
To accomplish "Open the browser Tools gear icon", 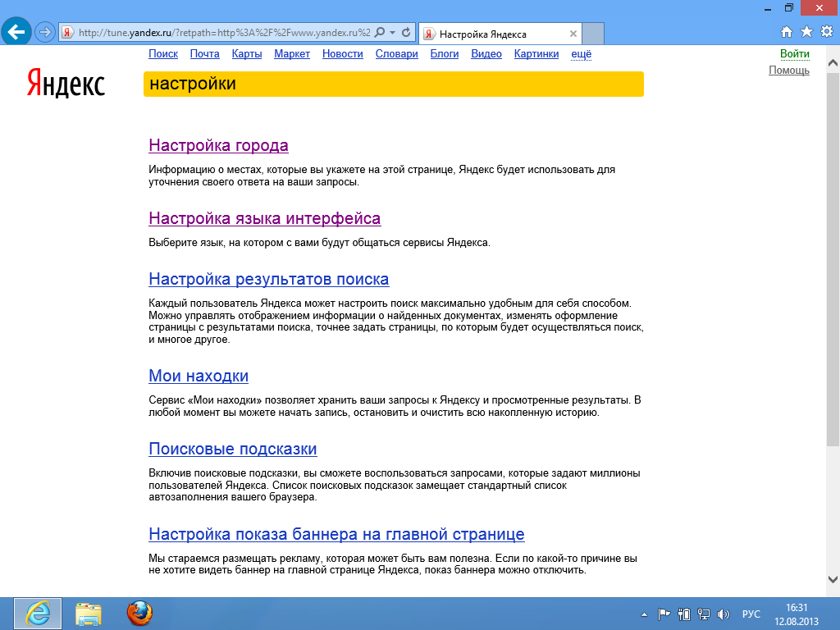I will 827,32.
